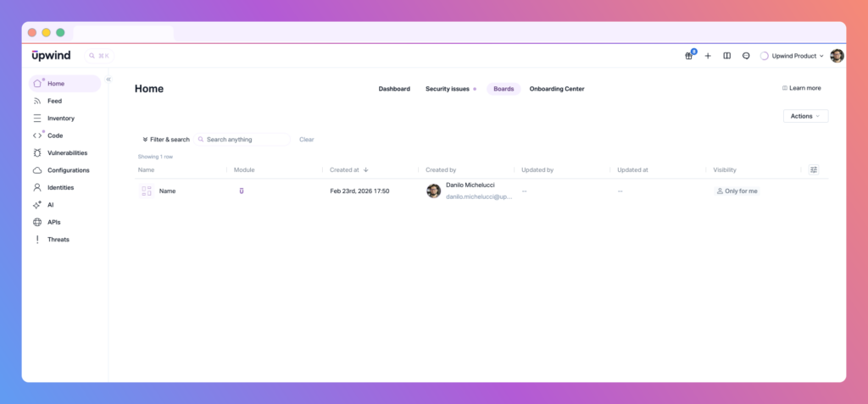
Task: Click the plus icon in top bar
Action: coord(708,56)
